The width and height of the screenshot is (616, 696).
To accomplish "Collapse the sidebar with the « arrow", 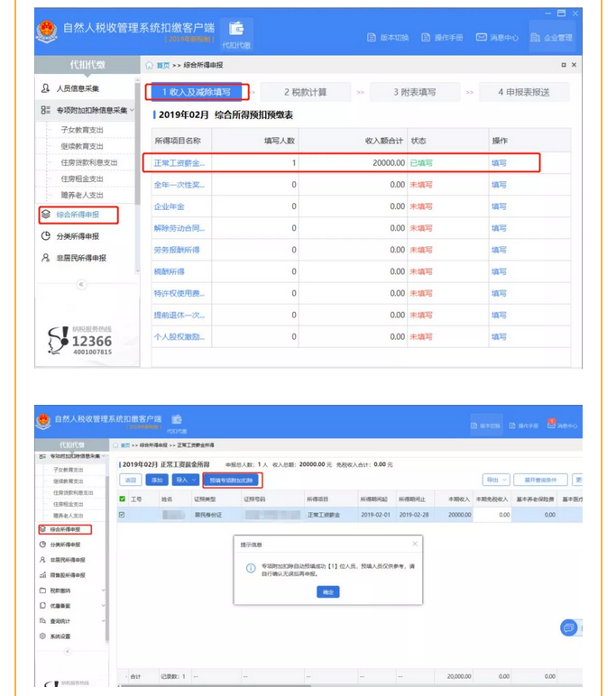I will 81,284.
